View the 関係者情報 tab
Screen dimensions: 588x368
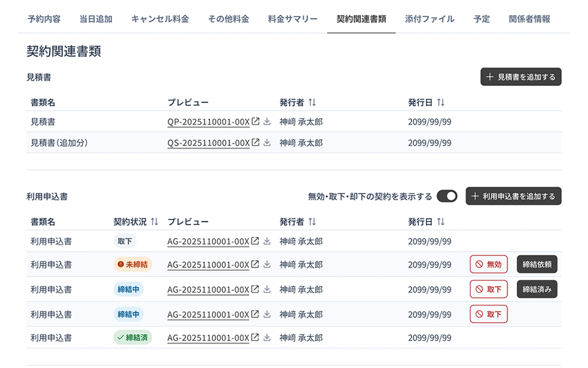(529, 19)
